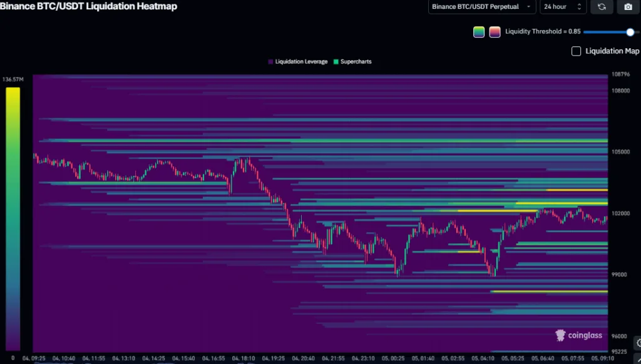Toggle the Supercharts legend entry
The width and height of the screenshot is (641, 364).
coord(355,62)
